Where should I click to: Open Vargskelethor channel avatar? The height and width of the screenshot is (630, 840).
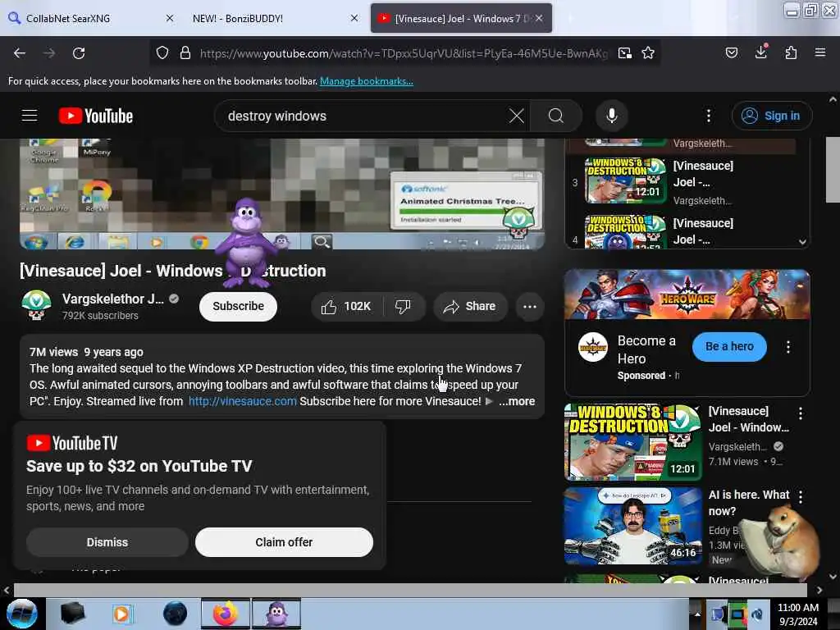[x=36, y=305]
